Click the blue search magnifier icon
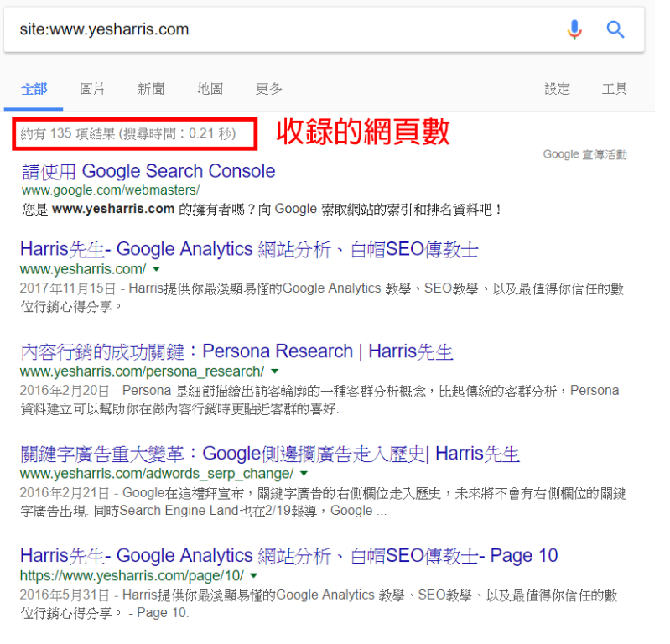 tap(615, 29)
